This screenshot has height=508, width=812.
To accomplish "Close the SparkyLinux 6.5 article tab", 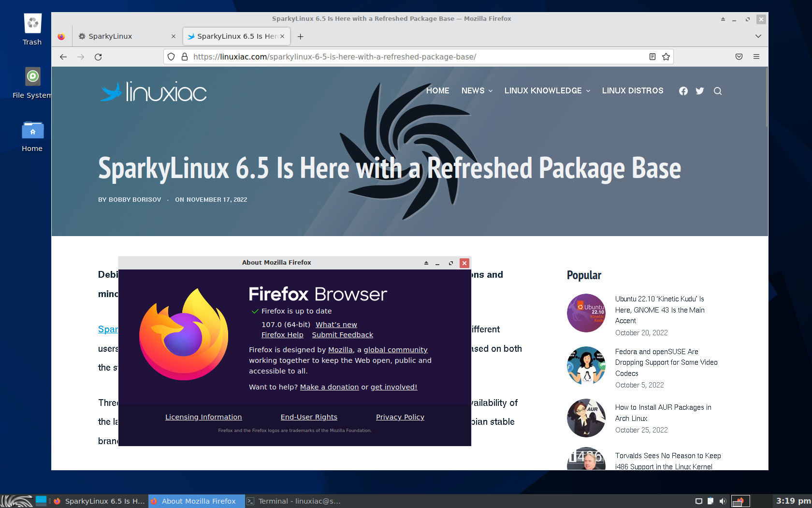I will pyautogui.click(x=282, y=36).
